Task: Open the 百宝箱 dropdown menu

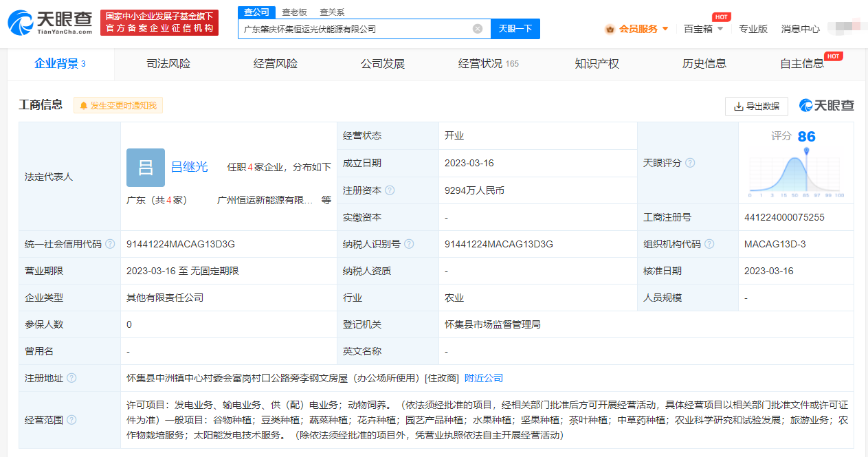Action: (704, 29)
